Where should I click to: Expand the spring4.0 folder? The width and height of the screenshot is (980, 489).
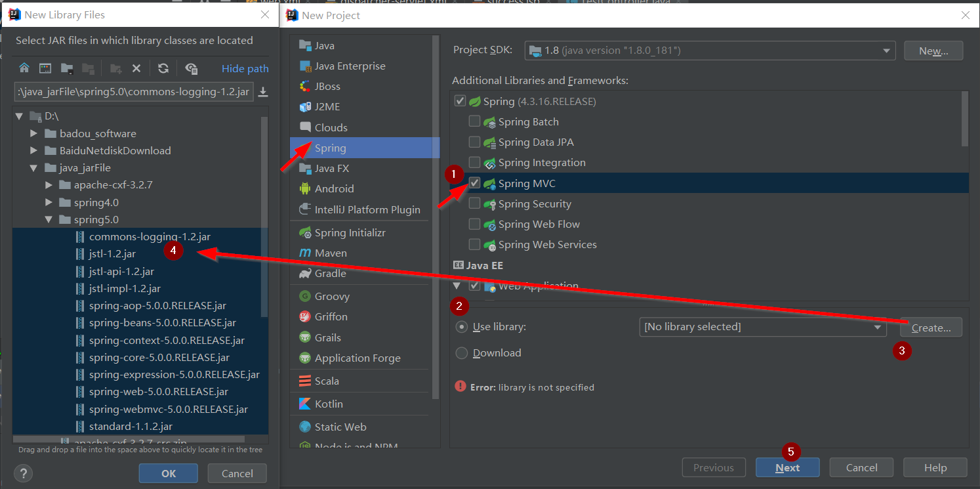pyautogui.click(x=49, y=202)
